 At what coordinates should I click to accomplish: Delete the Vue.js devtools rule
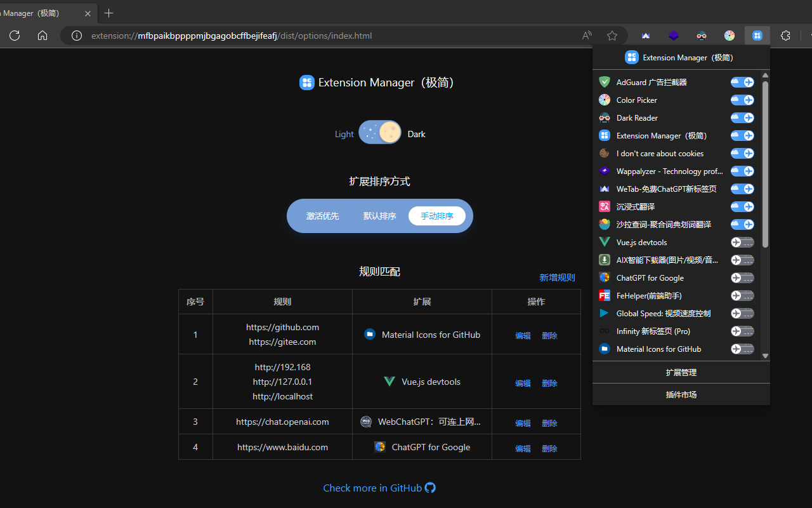(549, 383)
